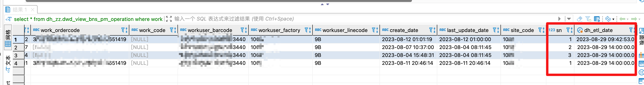Image resolution: width=644 pixels, height=85 pixels.
Task: Toggle the side panels (面板) button
Action: tap(641, 36)
